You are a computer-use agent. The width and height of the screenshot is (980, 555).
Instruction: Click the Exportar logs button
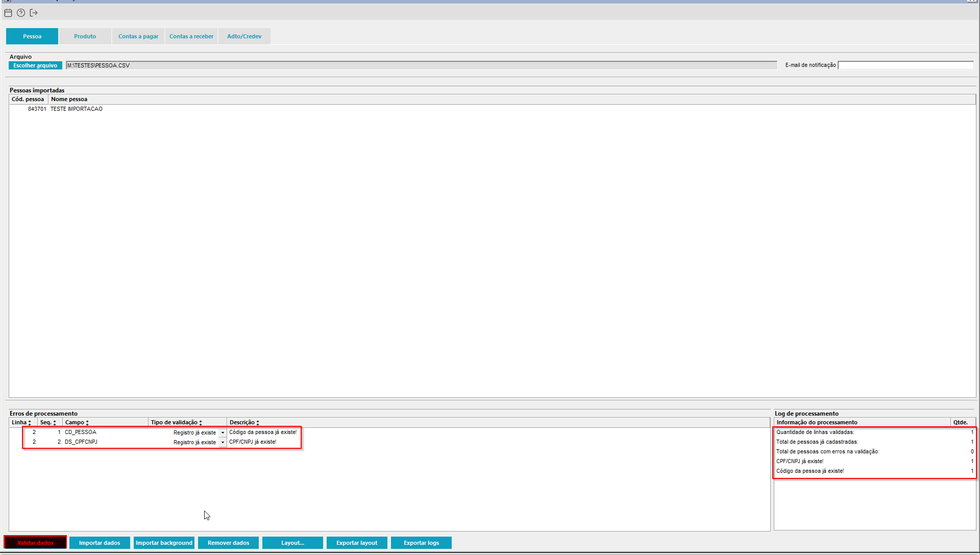click(x=421, y=543)
